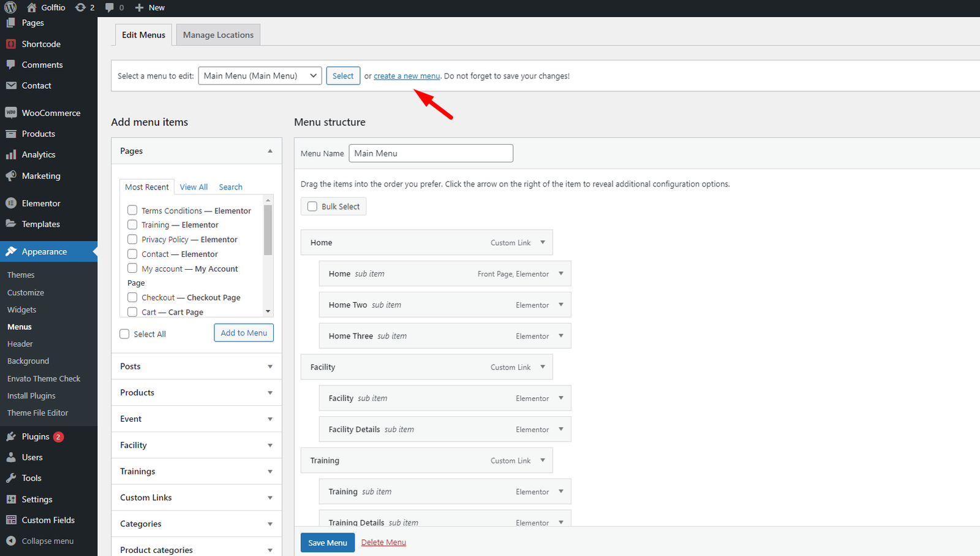
Task: Click the WordPress logo icon
Action: (10, 7)
